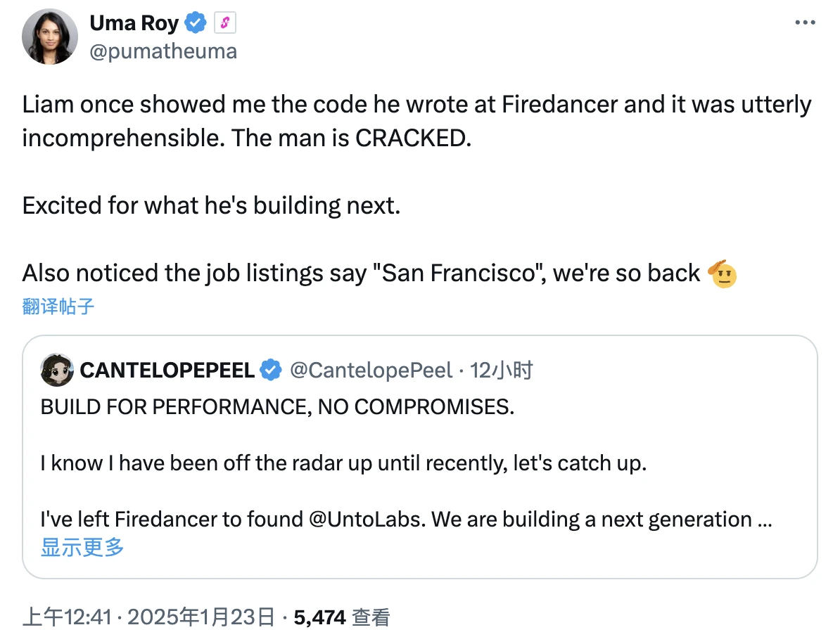Viewport: 833px width, 644px height.
Task: Translate the post using 翻译帖子
Action: point(58,307)
